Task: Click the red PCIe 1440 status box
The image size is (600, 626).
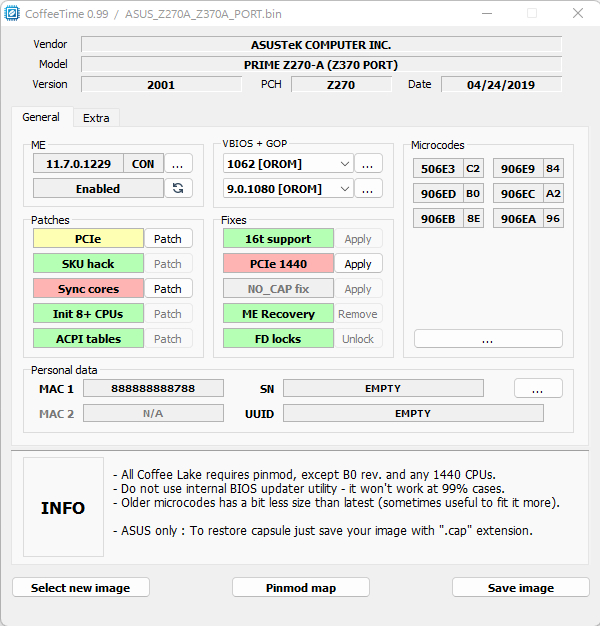Action: [278, 264]
